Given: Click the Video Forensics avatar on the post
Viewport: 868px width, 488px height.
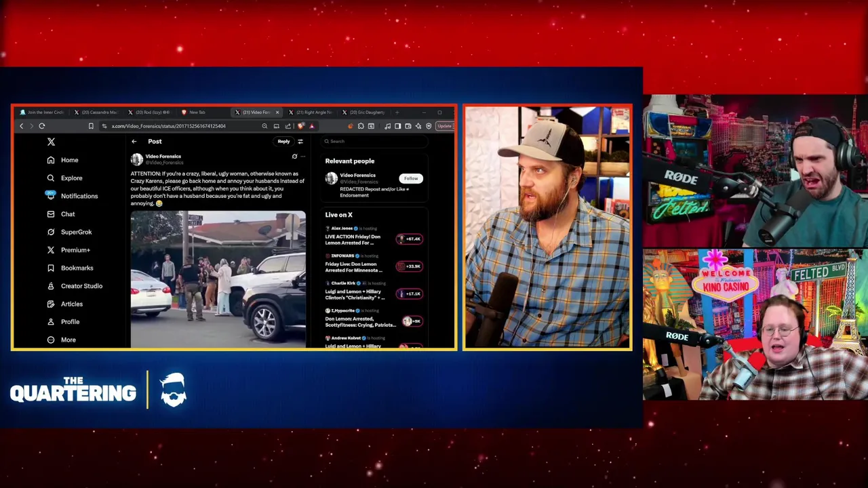Looking at the screenshot, I should 137,159.
